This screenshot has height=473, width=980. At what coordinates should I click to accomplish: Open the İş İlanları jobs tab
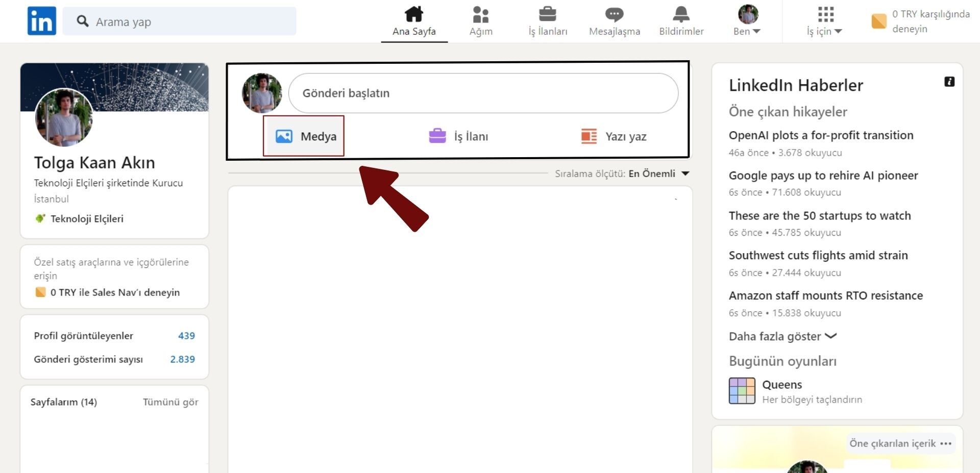(548, 21)
